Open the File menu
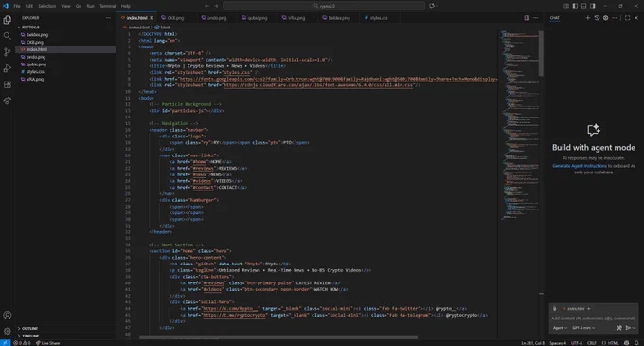Screen dimensions: 644x346 [x=17, y=6]
